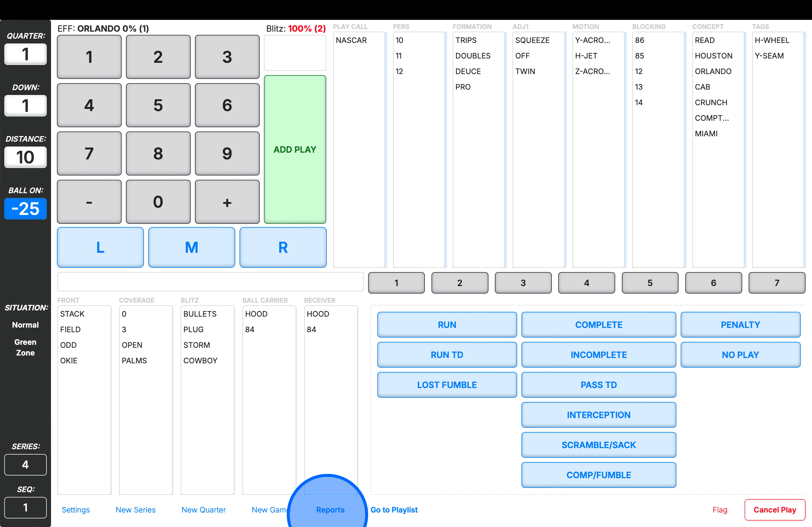This screenshot has width=812, height=527.
Task: Click the BALL ON -25 field
Action: [x=26, y=208]
